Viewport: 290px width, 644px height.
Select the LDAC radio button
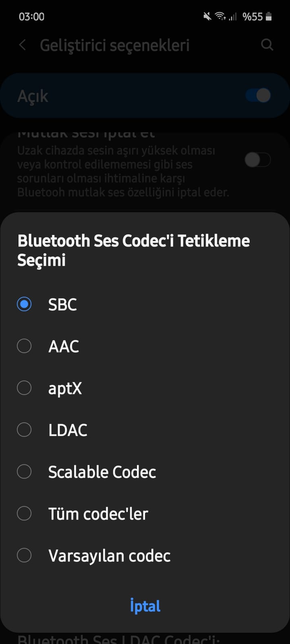(x=24, y=429)
